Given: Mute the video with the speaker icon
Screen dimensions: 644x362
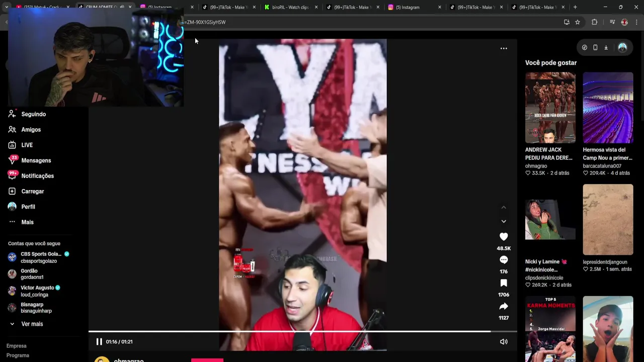Looking at the screenshot, I should [x=504, y=342].
